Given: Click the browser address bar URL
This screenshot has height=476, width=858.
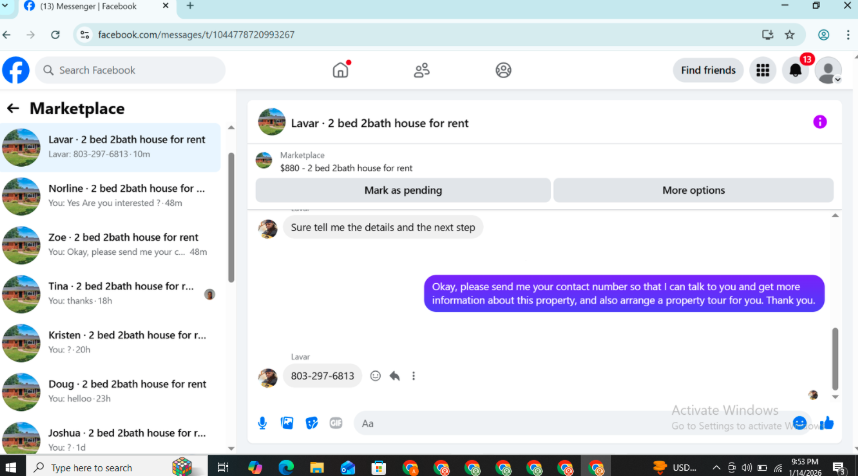Looking at the screenshot, I should point(196,34).
